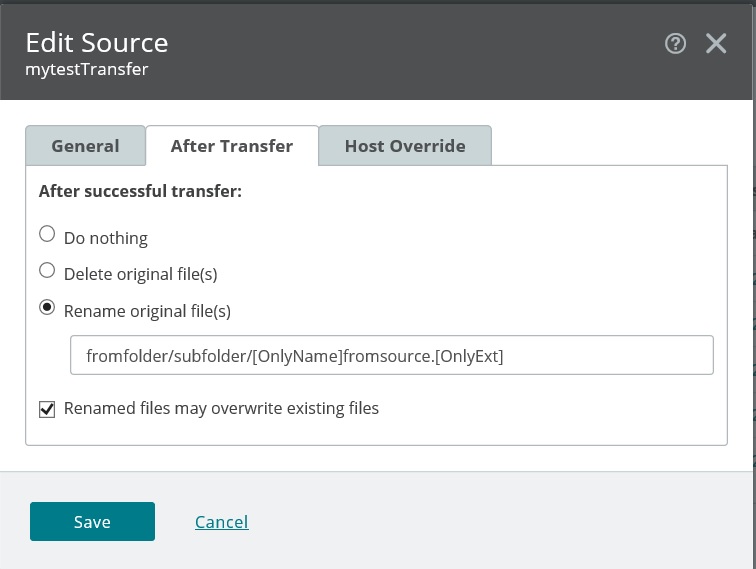Uncheck Renamed files may overwrite existing files
The width and height of the screenshot is (756, 569).
[47, 409]
